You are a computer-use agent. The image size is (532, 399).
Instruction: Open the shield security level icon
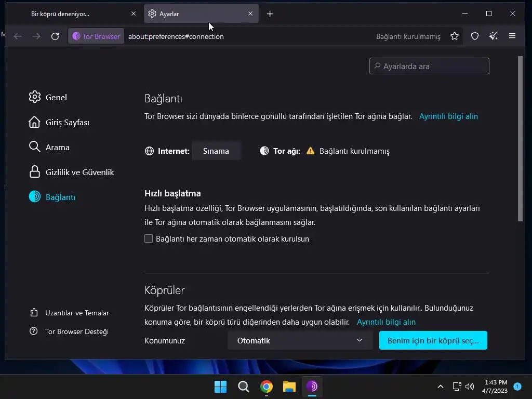tap(475, 36)
